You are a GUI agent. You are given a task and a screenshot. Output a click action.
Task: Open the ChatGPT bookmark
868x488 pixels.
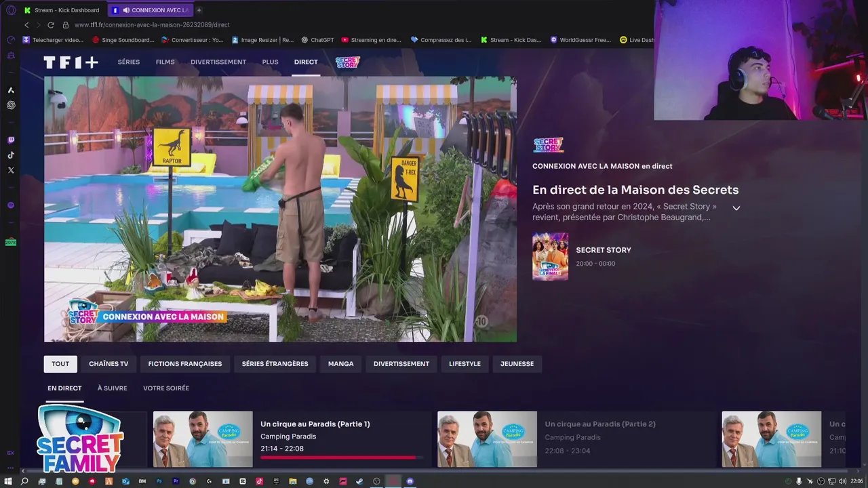[x=317, y=40]
